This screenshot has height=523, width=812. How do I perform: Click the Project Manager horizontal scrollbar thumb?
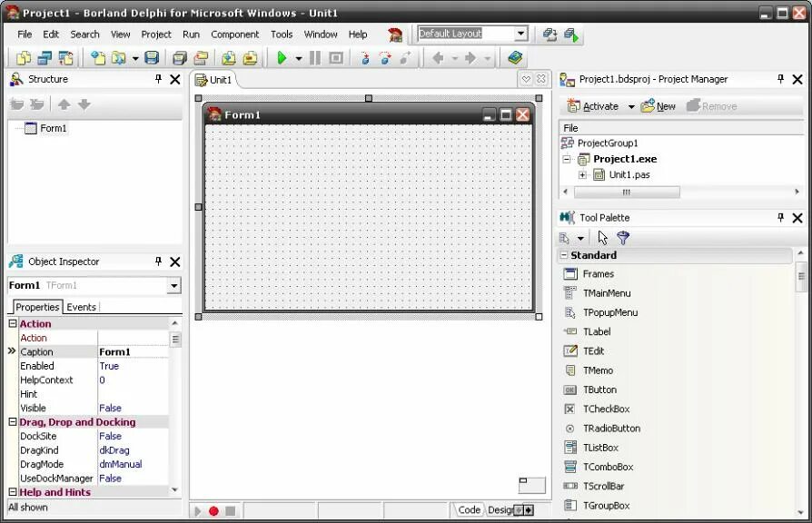[x=627, y=192]
